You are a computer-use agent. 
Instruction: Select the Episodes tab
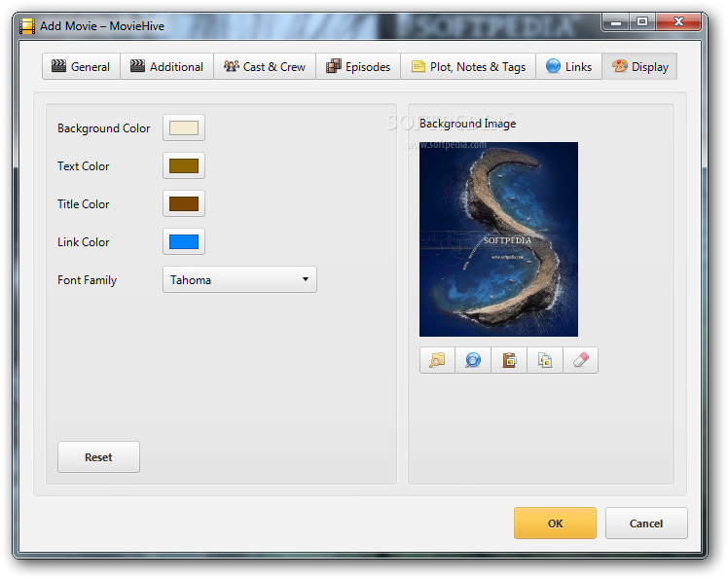[358, 66]
